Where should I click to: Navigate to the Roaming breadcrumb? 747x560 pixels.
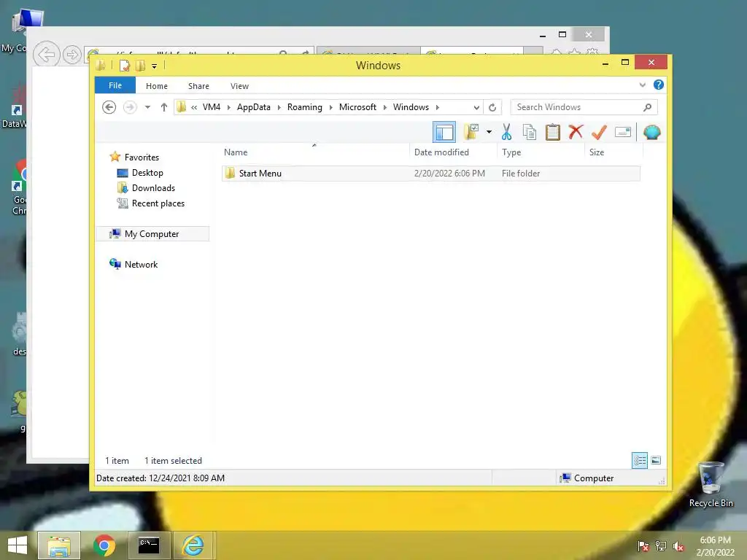(x=304, y=107)
